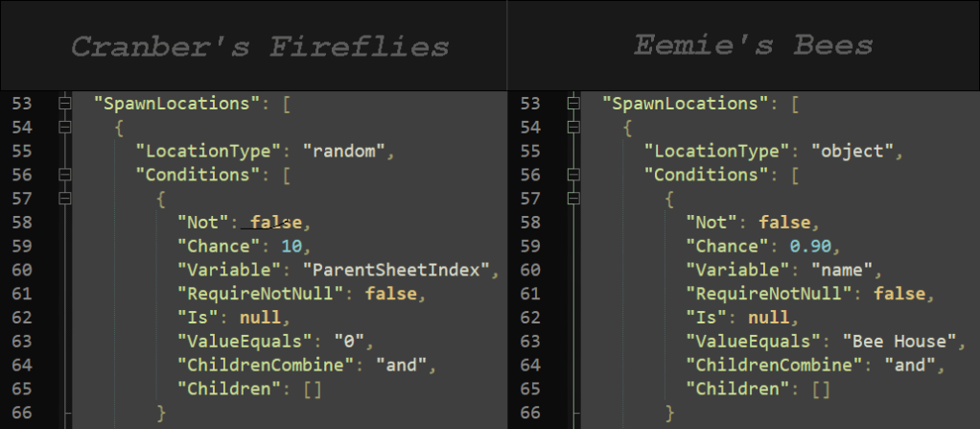This screenshot has height=429, width=980.
Task: Click the Eemie's Bees heading
Action: pos(753,44)
